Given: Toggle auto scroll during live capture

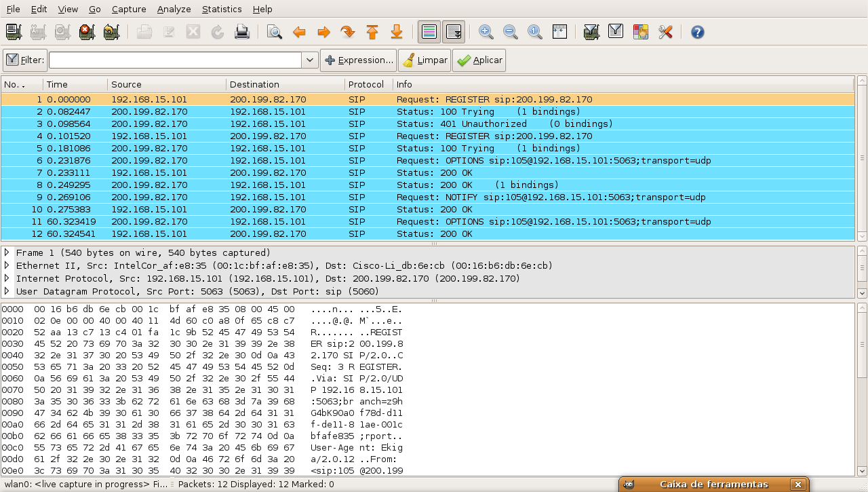Looking at the screenshot, I should tap(454, 32).
